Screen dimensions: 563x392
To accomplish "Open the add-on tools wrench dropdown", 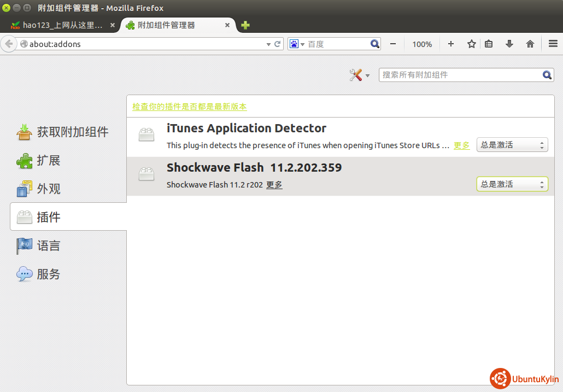I will (x=359, y=75).
